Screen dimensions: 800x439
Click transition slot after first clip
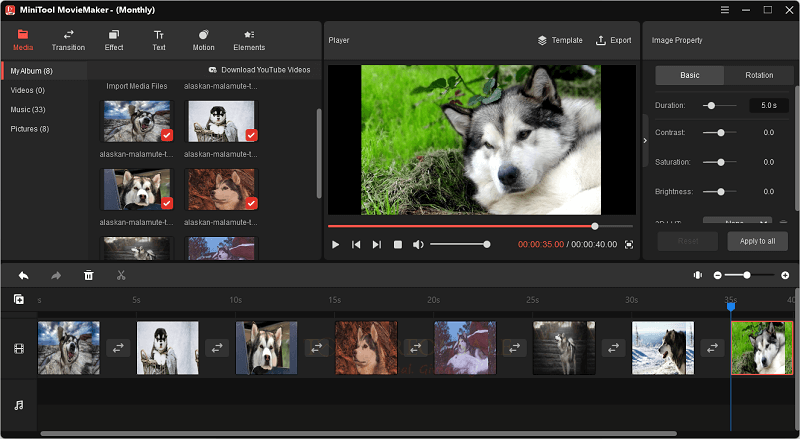tap(118, 348)
